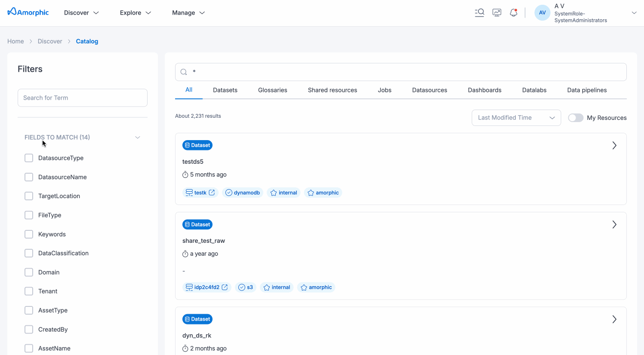Open idp2c4fd2 datasource external link icon

coord(225,287)
